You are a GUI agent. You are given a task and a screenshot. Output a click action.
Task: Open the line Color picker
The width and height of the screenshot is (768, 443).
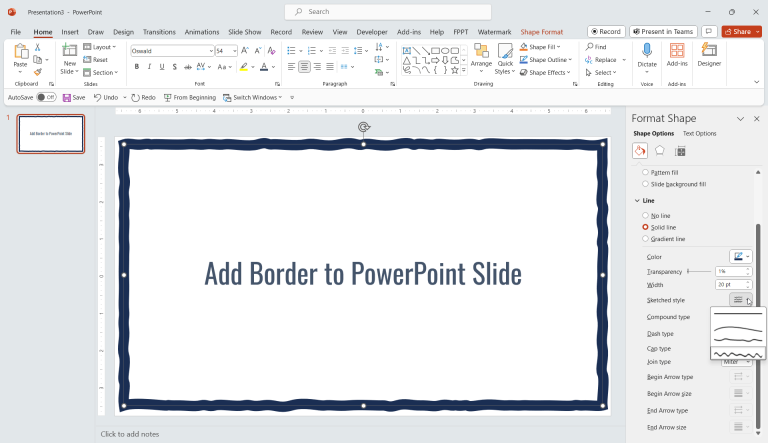741,257
